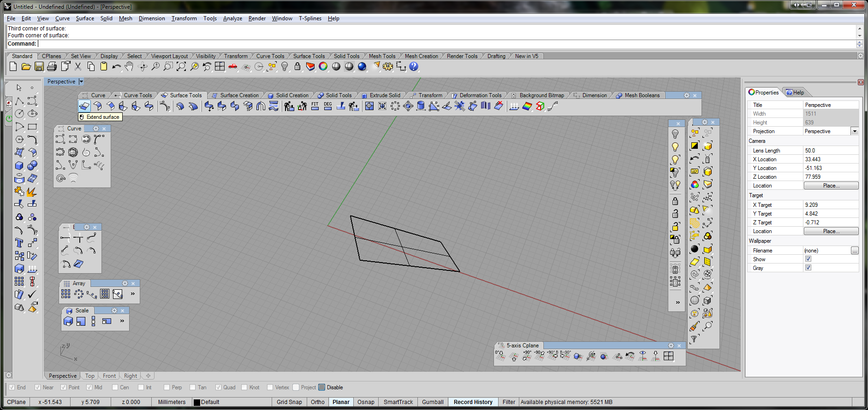
Task: Click the Undo arrow icon
Action: point(116,67)
